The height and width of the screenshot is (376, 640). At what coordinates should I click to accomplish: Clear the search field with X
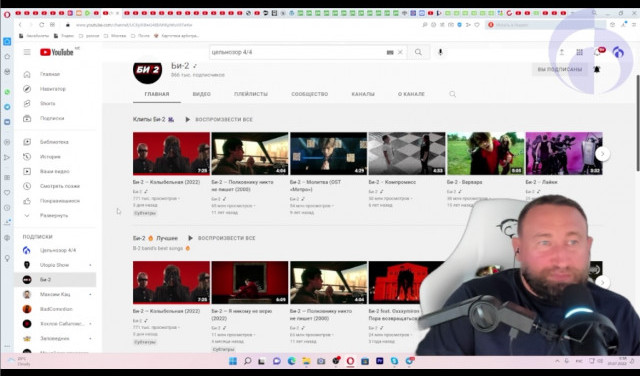point(400,52)
